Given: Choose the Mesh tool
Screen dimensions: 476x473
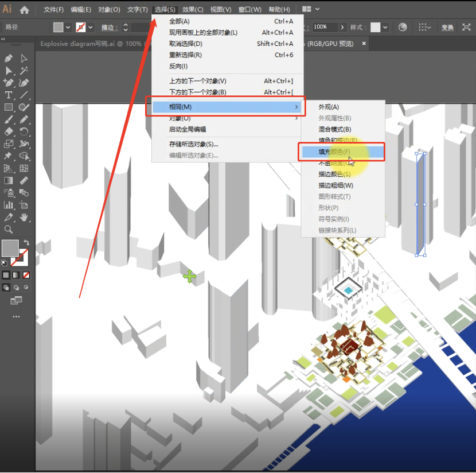Looking at the screenshot, I should point(24,168).
